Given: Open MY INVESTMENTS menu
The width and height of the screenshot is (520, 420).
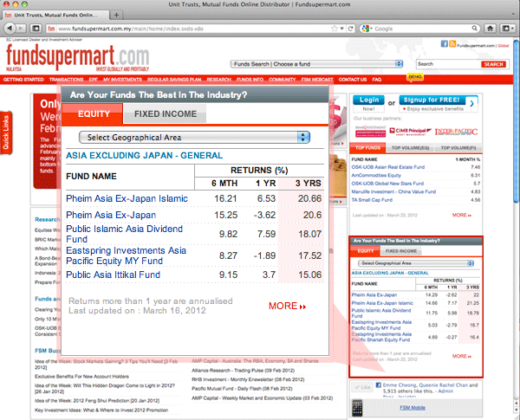Looking at the screenshot, I should coord(122,80).
